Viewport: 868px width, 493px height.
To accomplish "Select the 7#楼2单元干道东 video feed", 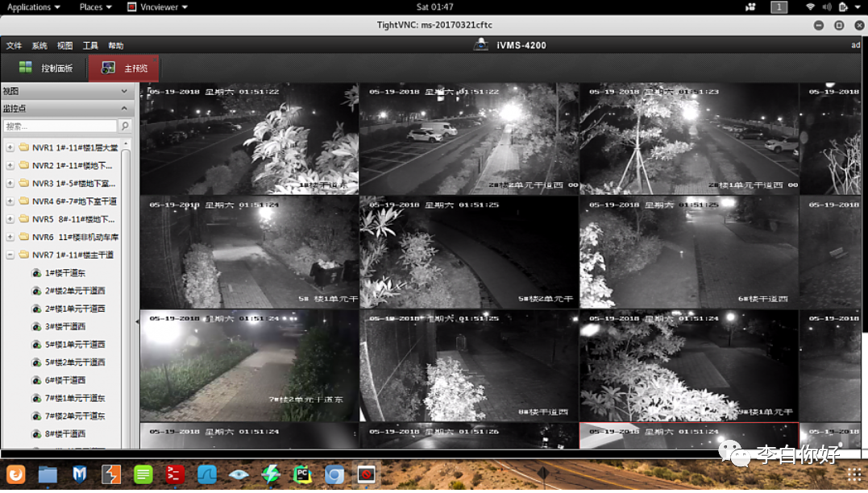I will tap(249, 366).
